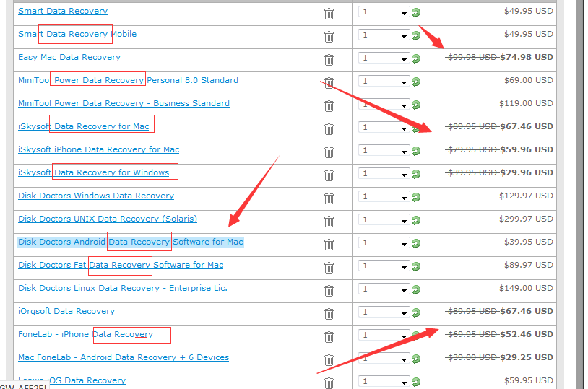The image size is (588, 389).
Task: Follow MiniTool Power Data Recovery Business Standard link
Action: coord(124,103)
